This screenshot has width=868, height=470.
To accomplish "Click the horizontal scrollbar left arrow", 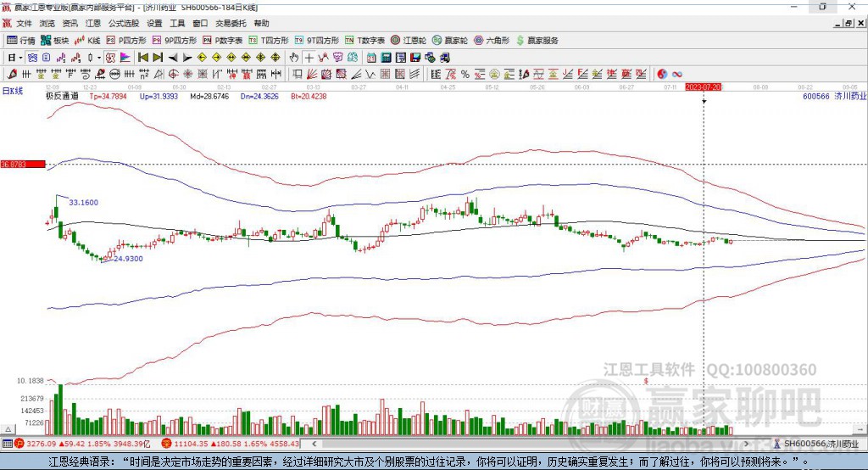I will click(314, 444).
